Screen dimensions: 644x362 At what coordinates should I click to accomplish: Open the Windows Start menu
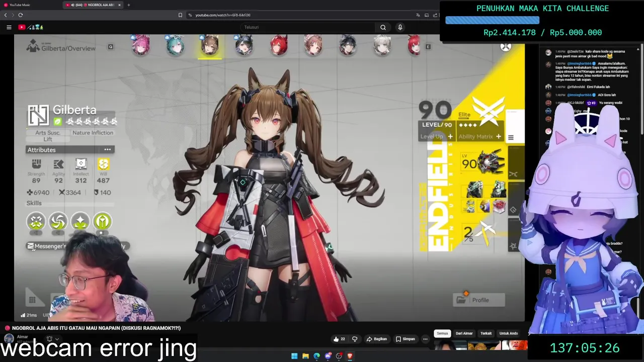pyautogui.click(x=294, y=356)
